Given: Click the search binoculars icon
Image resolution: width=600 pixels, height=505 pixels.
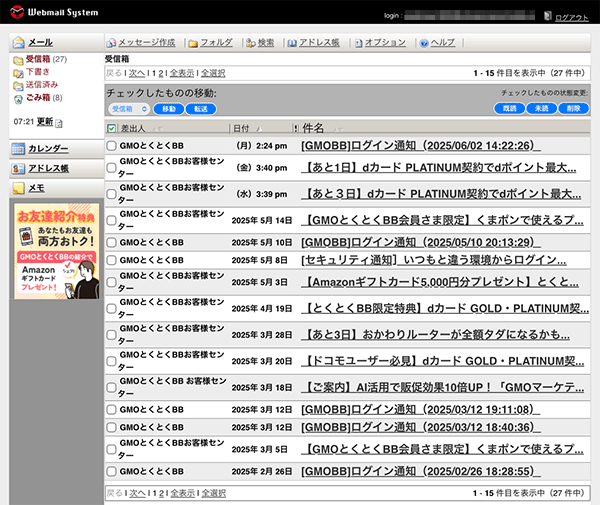Looking at the screenshot, I should [251, 43].
